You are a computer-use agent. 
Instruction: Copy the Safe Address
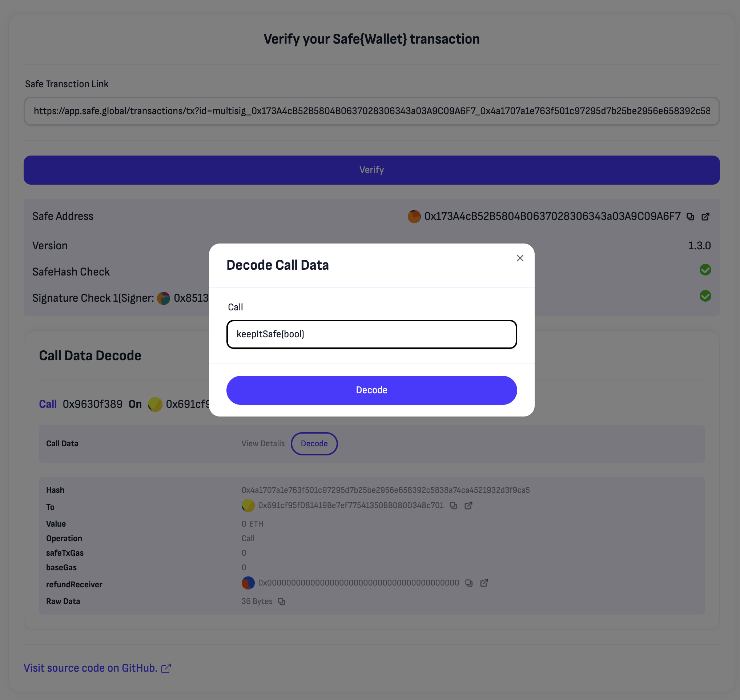pyautogui.click(x=690, y=216)
